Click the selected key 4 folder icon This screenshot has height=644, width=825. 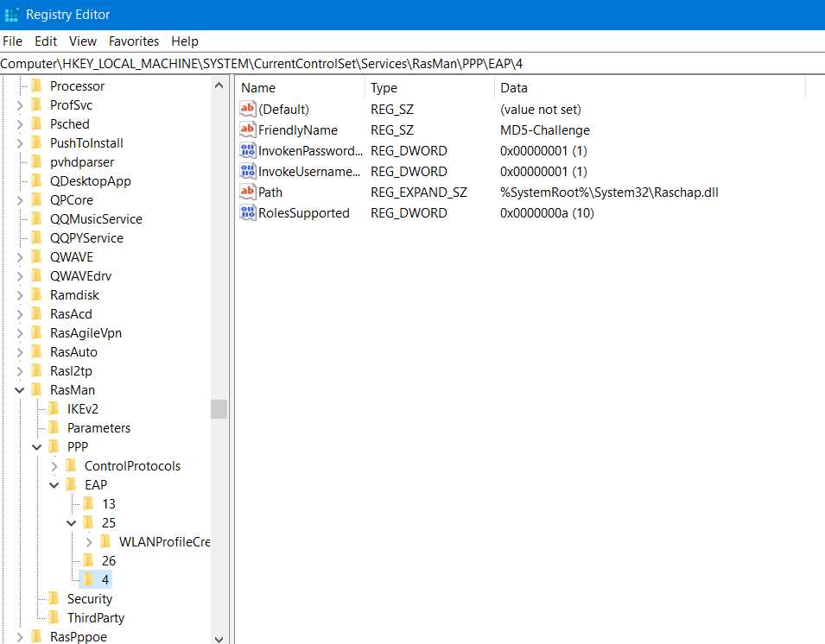click(x=88, y=579)
